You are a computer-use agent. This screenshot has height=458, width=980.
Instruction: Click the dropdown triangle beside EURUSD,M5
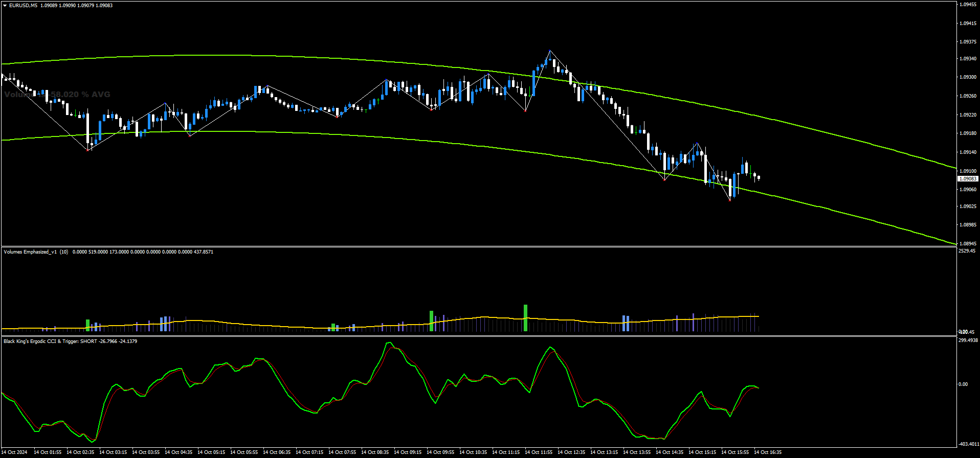pos(5,6)
